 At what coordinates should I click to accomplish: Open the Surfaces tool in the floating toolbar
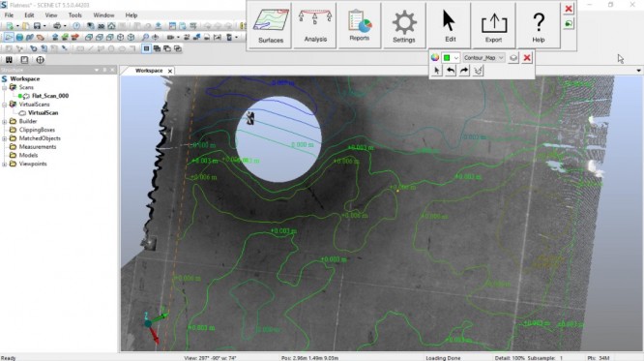[x=270, y=26]
